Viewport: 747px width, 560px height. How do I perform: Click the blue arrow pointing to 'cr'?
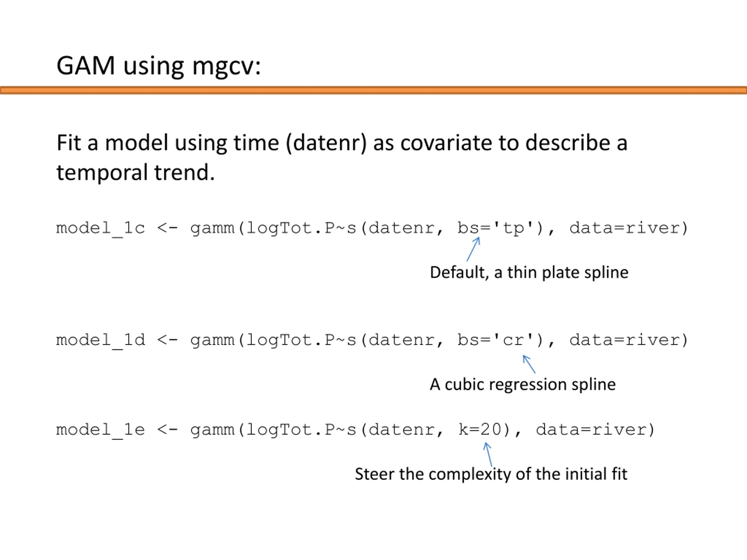(529, 364)
